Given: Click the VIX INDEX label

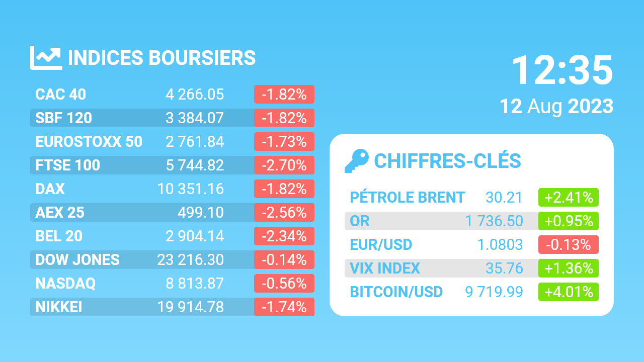Looking at the screenshot, I should pos(385,268).
